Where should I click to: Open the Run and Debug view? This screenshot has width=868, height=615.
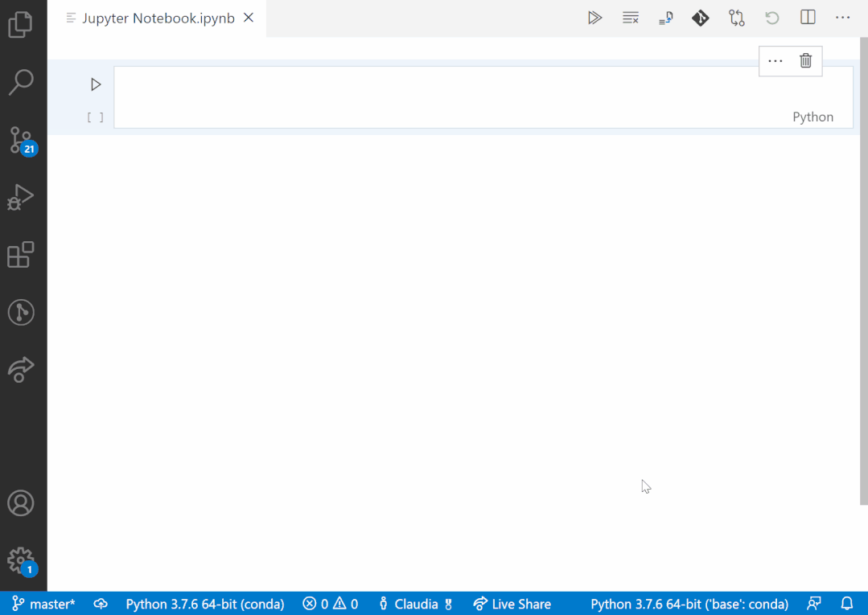click(22, 197)
